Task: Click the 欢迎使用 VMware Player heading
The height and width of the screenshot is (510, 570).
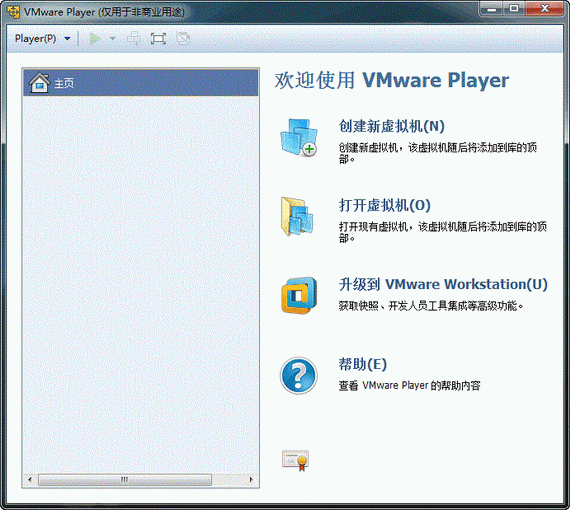Action: coord(392,80)
